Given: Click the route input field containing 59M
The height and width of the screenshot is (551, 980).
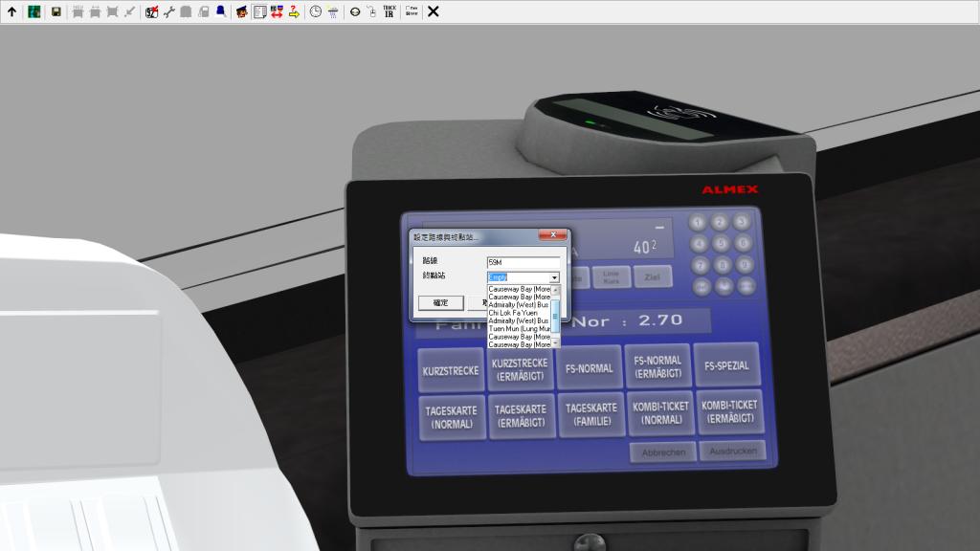Looking at the screenshot, I should point(523,262).
